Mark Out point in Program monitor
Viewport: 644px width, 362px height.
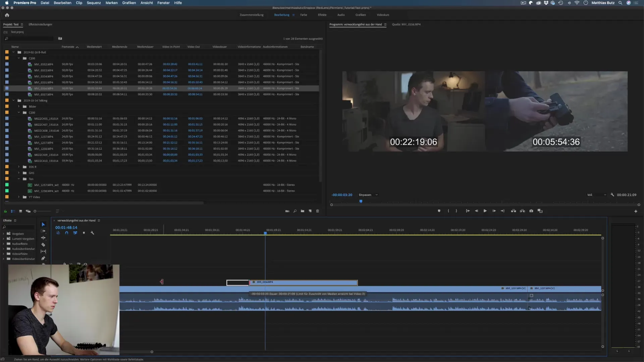pos(456,211)
